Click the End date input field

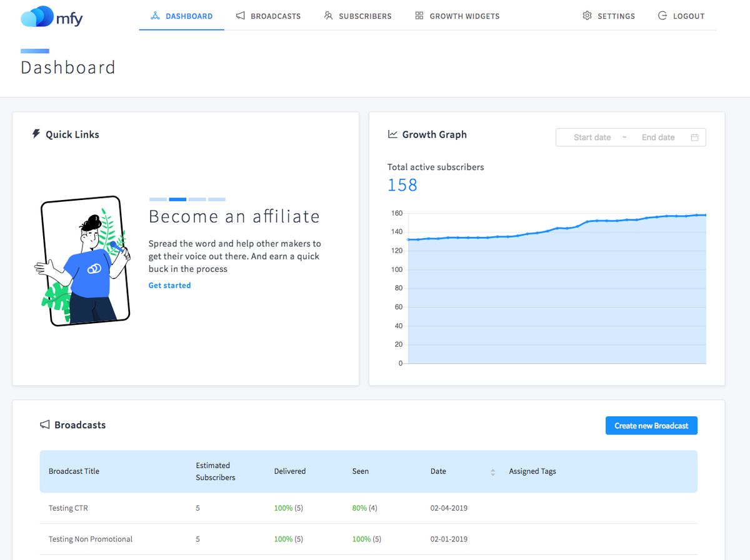(657, 137)
